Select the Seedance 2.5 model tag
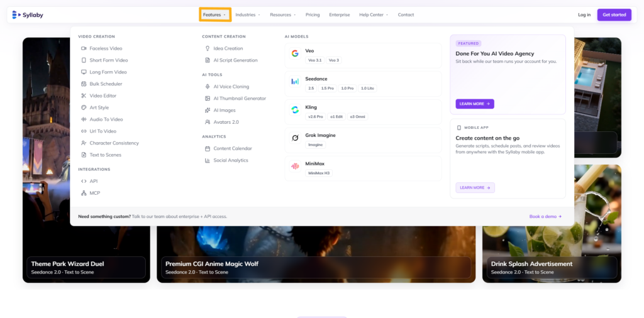 pyautogui.click(x=311, y=89)
